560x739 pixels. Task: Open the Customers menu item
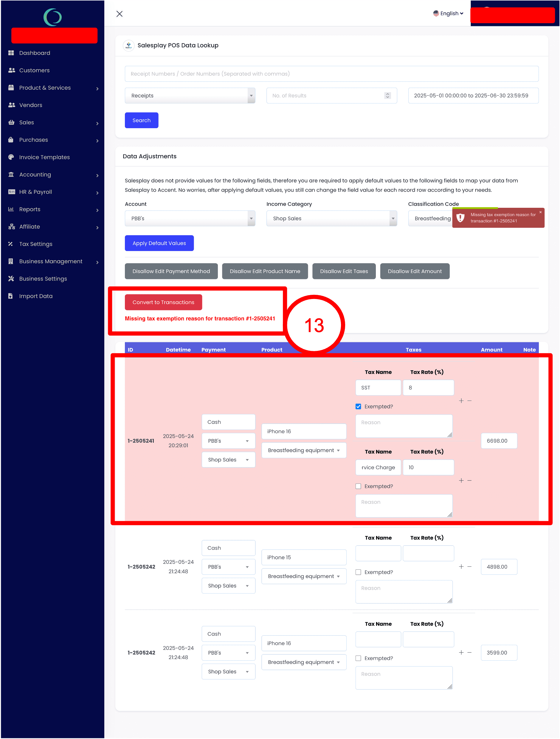34,70
